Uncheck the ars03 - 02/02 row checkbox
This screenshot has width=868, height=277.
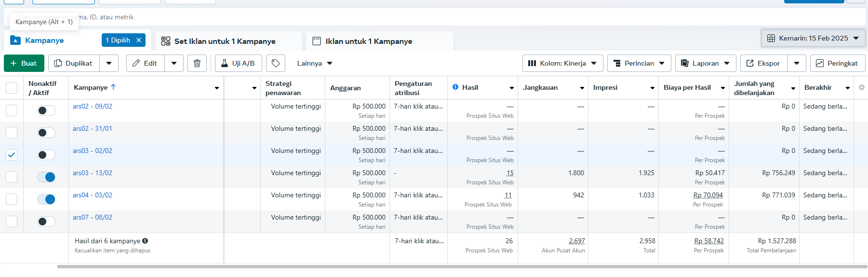tap(12, 155)
